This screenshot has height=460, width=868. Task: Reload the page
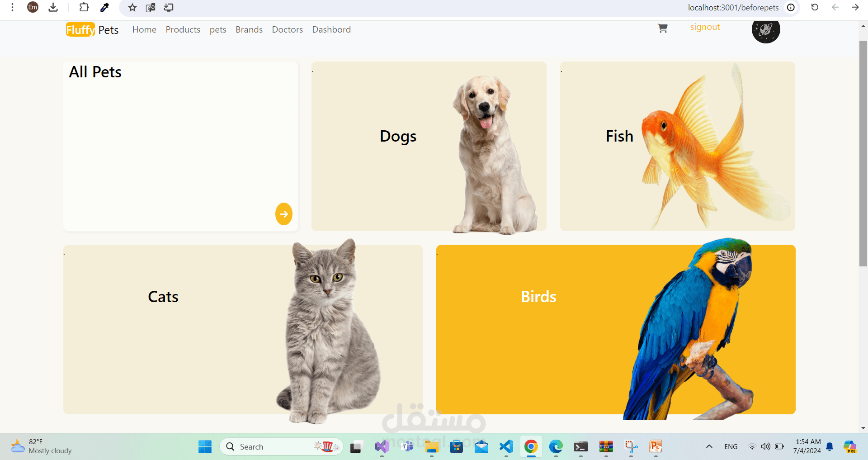tap(815, 7)
